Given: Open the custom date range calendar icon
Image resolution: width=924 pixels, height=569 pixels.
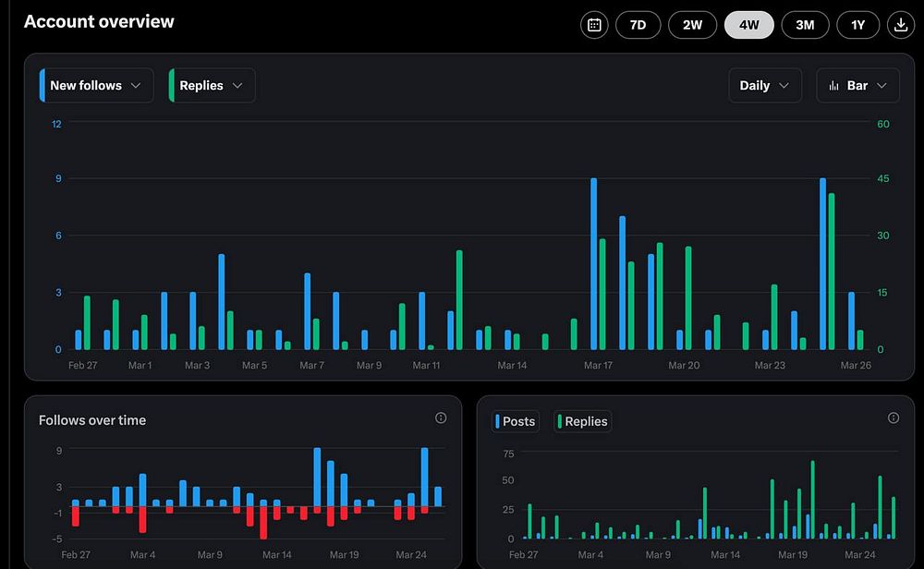Looking at the screenshot, I should 594,25.
